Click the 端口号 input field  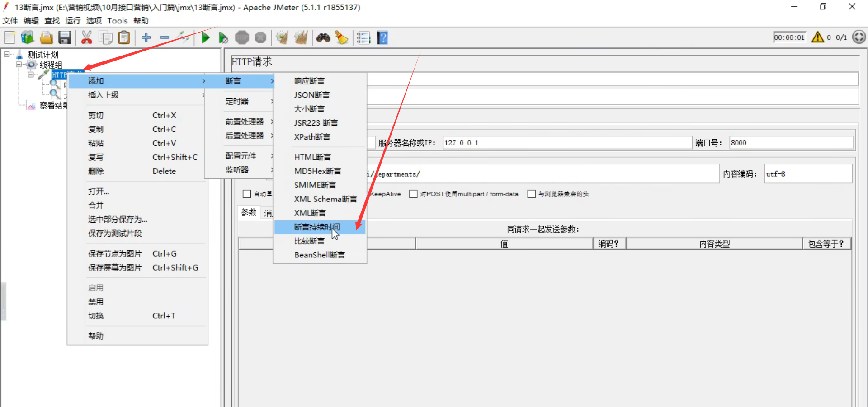click(791, 143)
